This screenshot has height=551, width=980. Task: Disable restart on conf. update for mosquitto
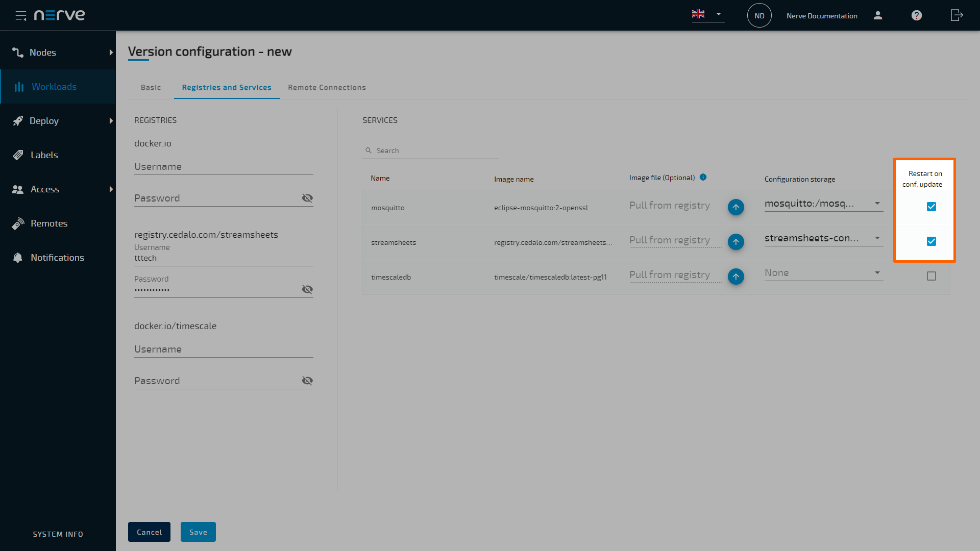point(932,207)
